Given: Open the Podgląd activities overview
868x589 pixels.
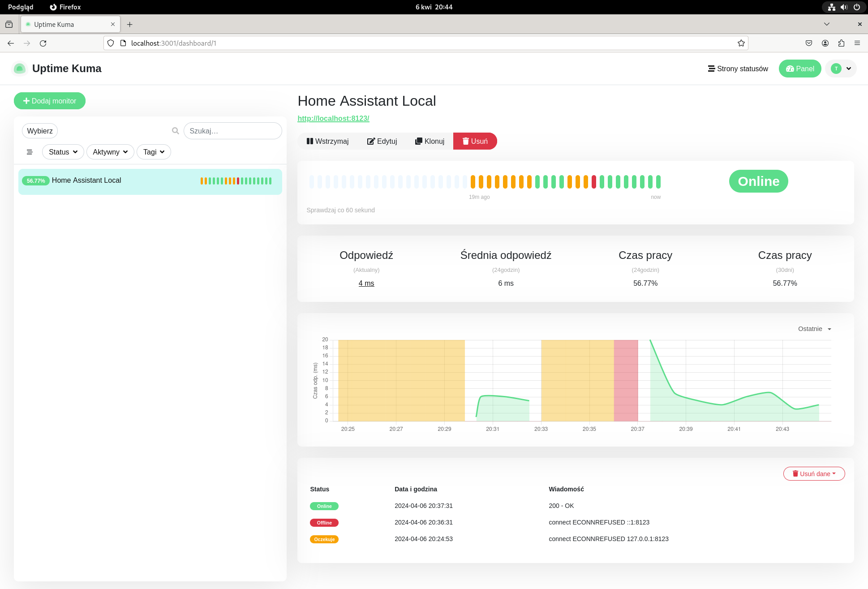Looking at the screenshot, I should tap(21, 7).
